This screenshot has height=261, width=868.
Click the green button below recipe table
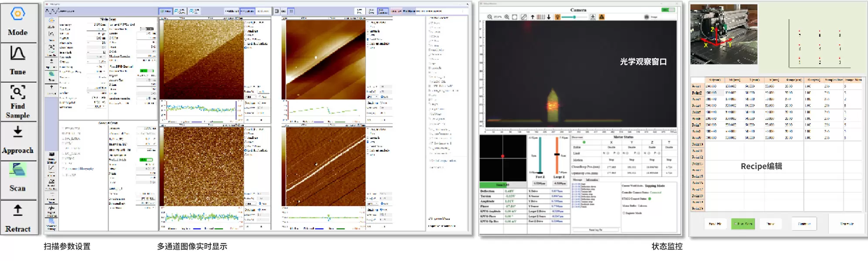click(743, 224)
